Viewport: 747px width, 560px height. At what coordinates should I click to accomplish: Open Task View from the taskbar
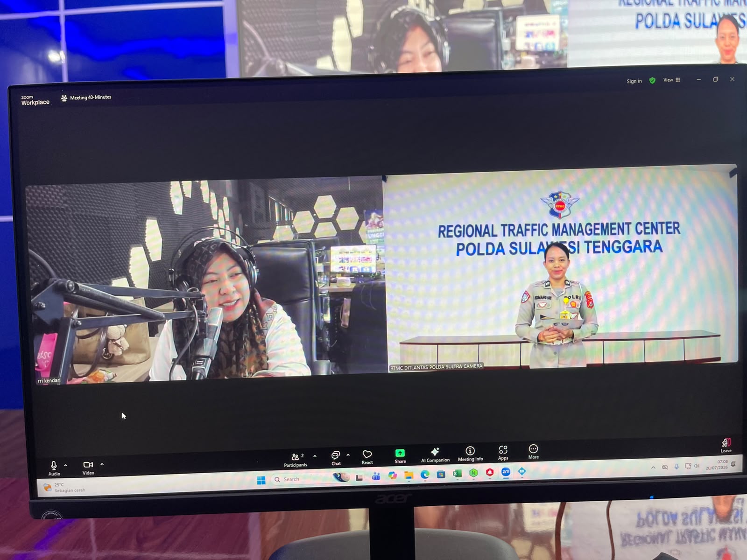point(359,477)
